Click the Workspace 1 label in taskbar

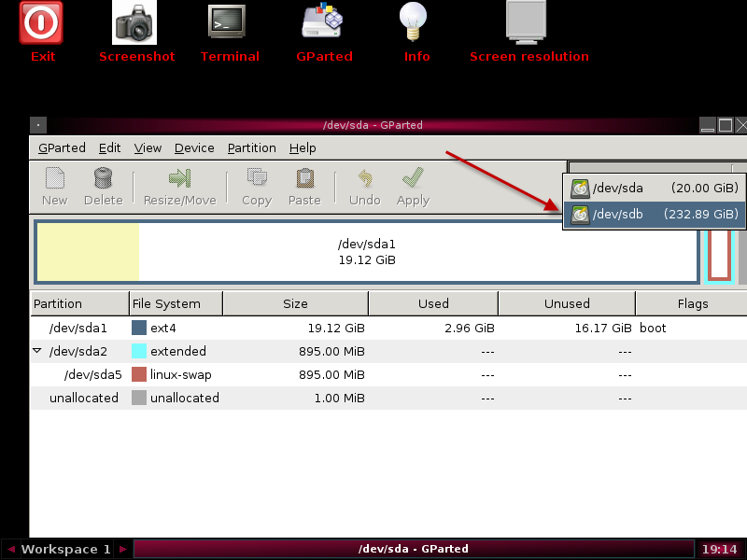(65, 549)
